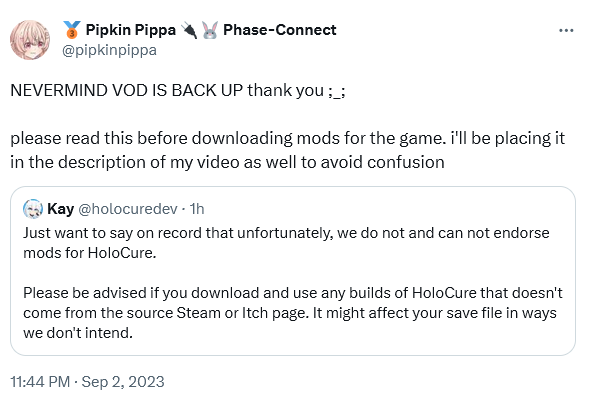Click the 'Please be advised' paragraph in the quote
Image resolution: width=589 pixels, height=408 pixels.
click(x=293, y=313)
